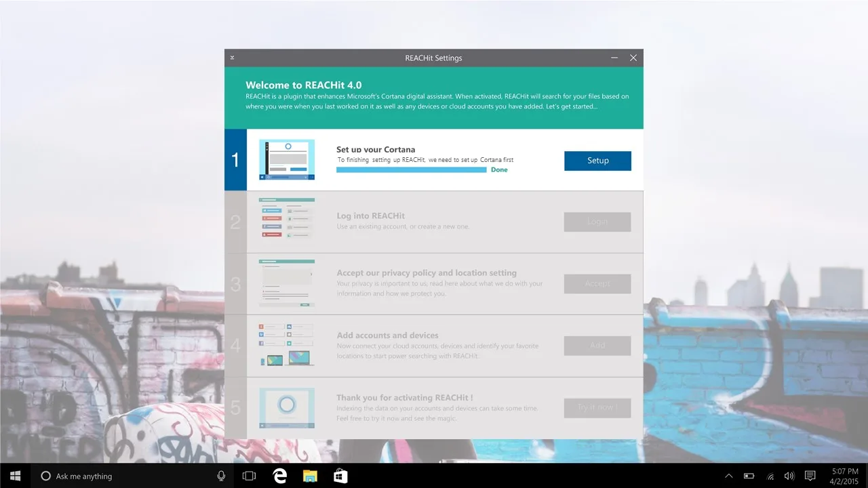Select the privacy policy illustration thumbnail
This screenshot has height=488, width=868.
287,283
